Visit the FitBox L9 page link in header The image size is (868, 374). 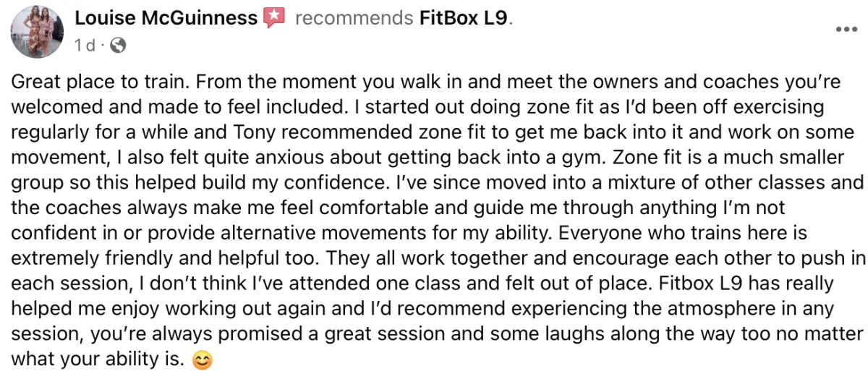pos(465,18)
